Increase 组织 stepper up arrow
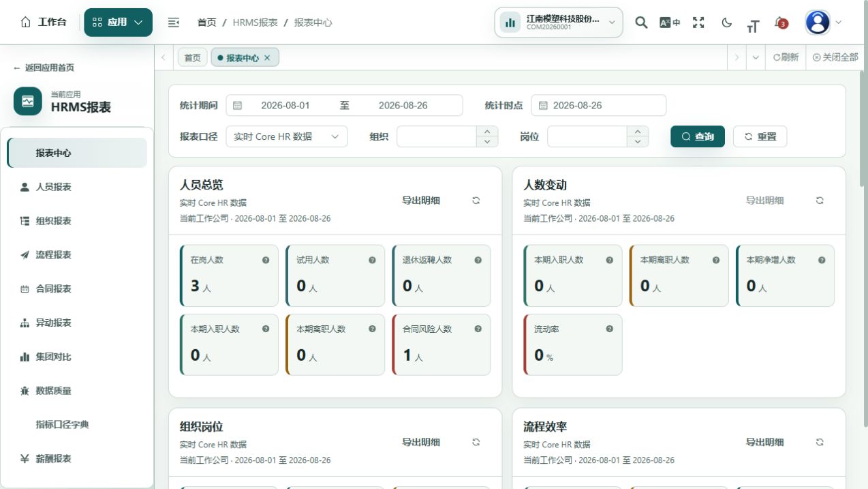The image size is (868, 489). click(x=486, y=131)
